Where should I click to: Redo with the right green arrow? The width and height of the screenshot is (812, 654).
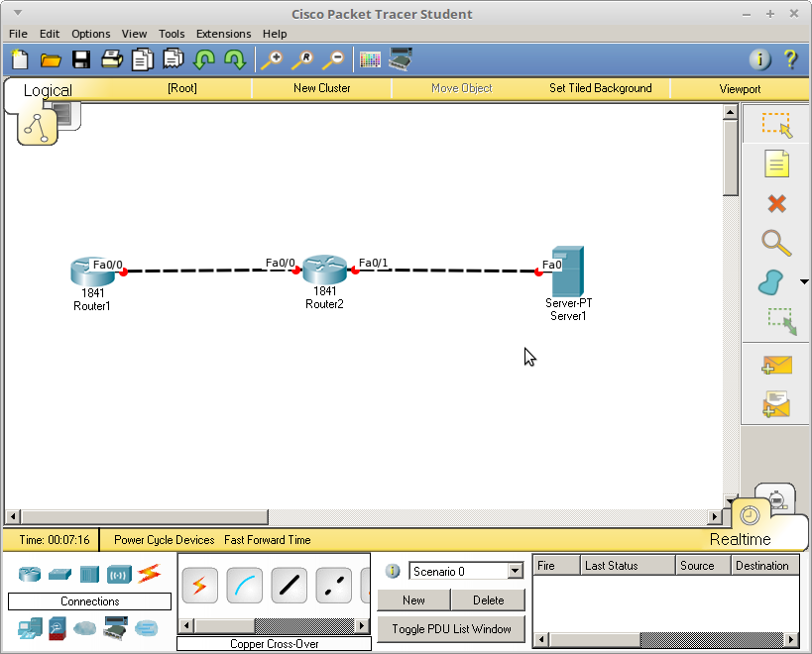[x=235, y=59]
